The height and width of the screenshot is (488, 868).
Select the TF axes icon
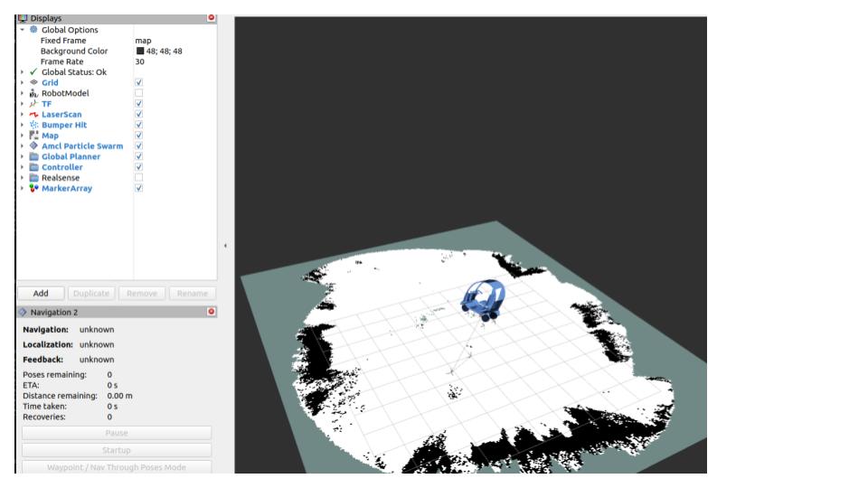(33, 103)
